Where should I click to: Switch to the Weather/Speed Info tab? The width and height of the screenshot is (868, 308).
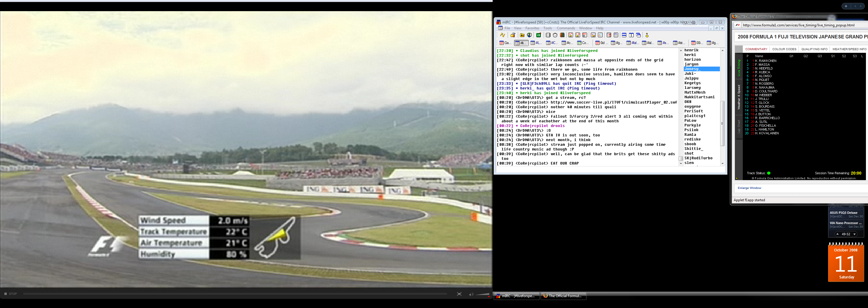coord(849,49)
